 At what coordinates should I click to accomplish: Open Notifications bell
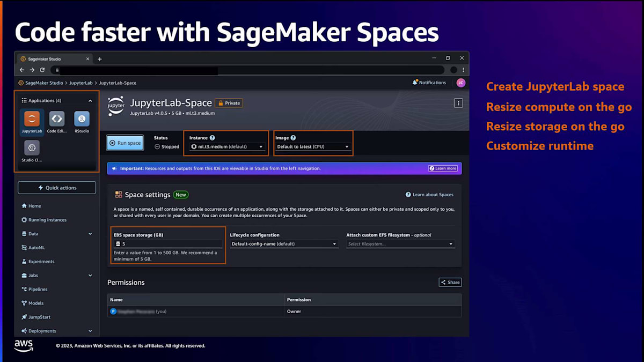(x=415, y=83)
